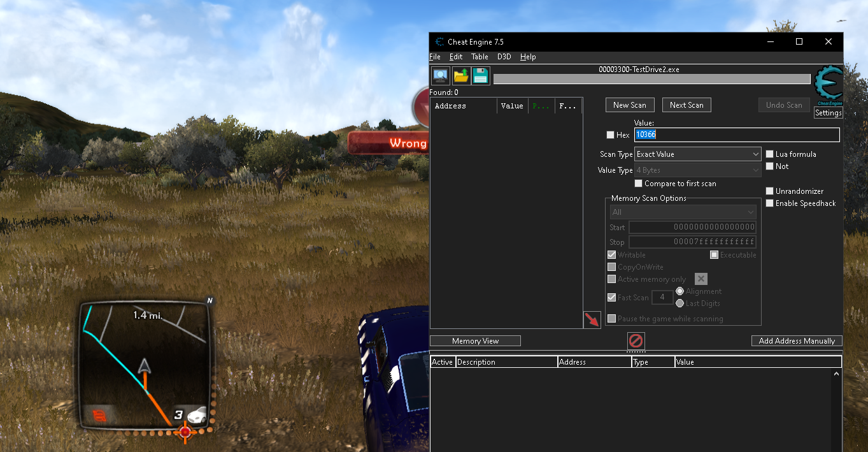Screen dimensions: 868x452
Task: Click the Undo Scan button
Action: [784, 105]
